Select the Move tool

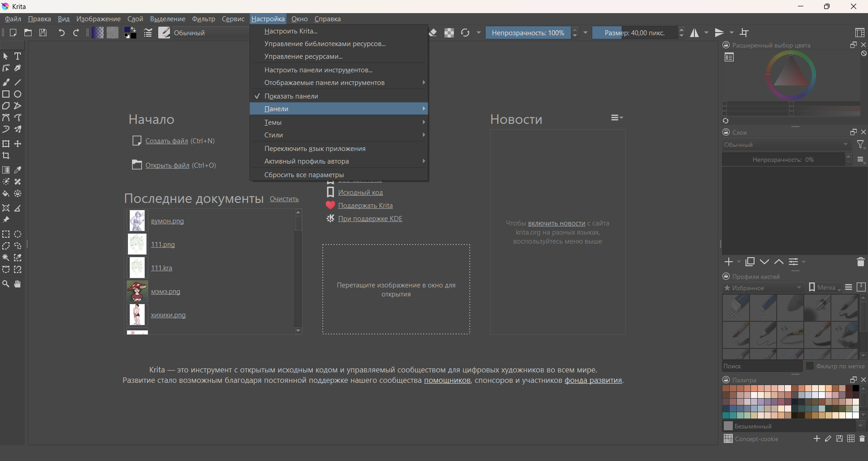[x=18, y=144]
